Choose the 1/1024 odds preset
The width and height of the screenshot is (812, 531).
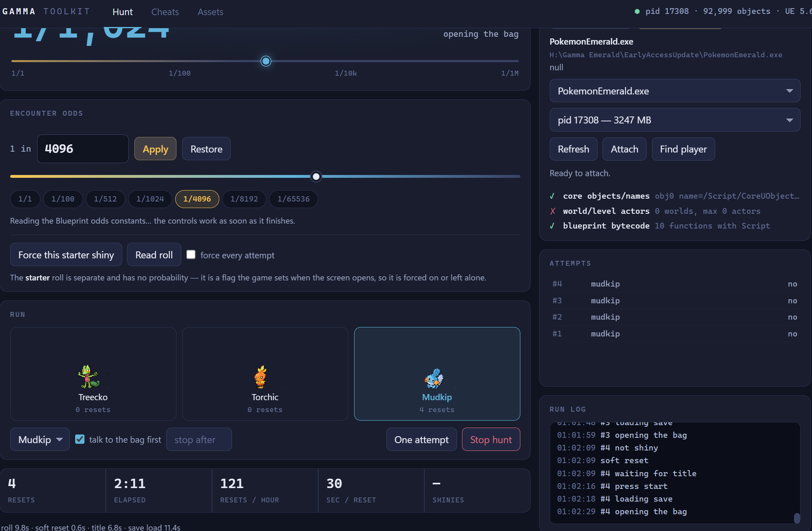click(150, 199)
